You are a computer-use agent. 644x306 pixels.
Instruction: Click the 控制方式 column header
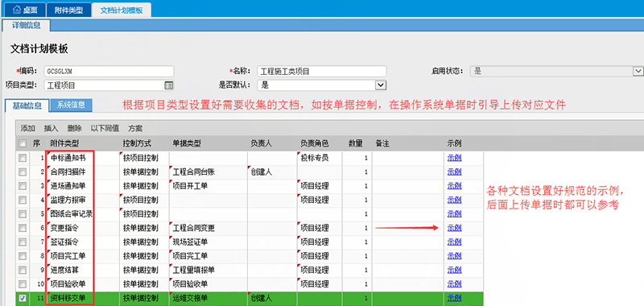[137, 143]
